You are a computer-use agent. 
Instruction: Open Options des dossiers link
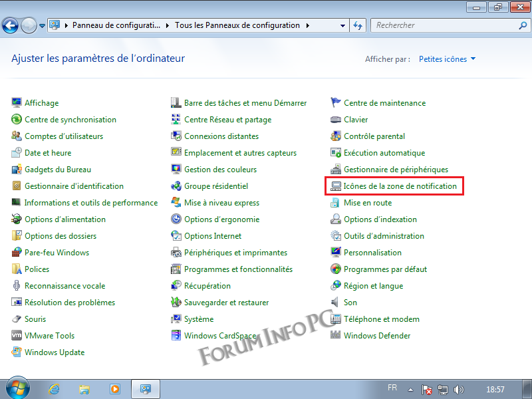pyautogui.click(x=61, y=236)
